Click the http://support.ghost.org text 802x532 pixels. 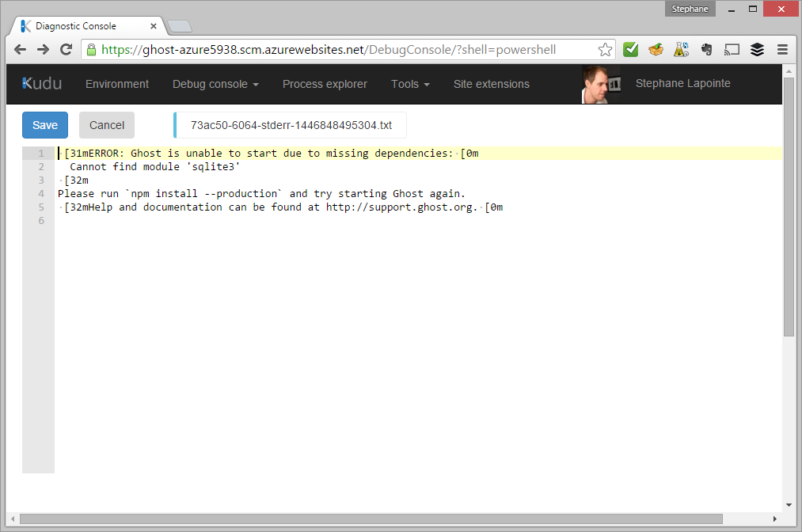398,207
